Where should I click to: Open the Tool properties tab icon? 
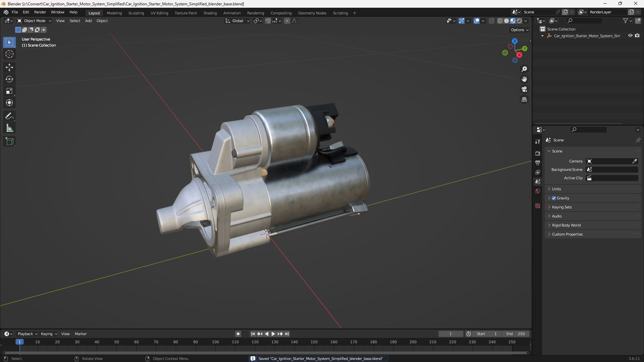click(538, 141)
